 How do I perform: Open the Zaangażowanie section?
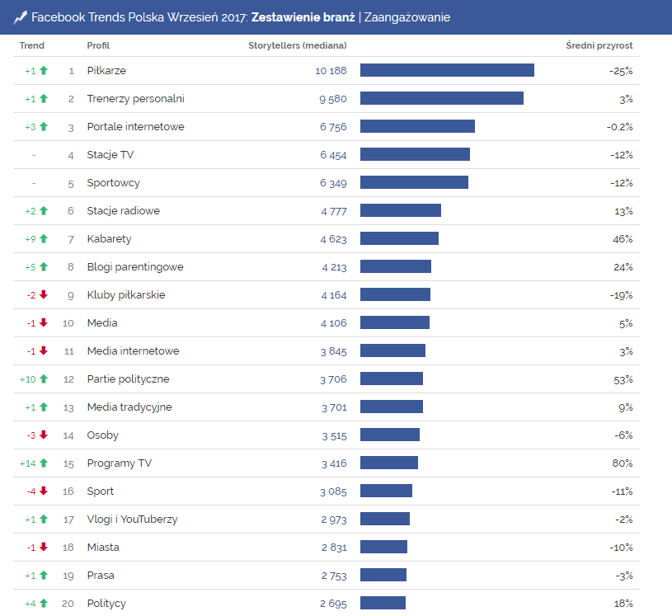pos(409,16)
